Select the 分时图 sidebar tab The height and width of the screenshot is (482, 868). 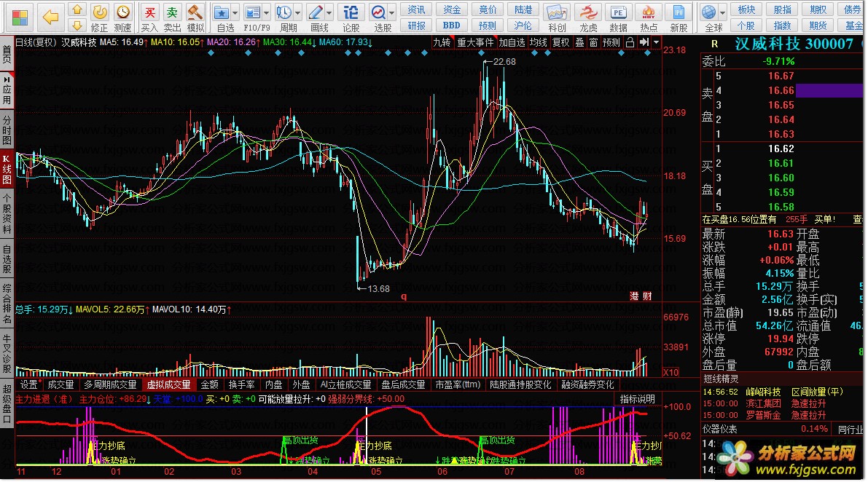7,130
